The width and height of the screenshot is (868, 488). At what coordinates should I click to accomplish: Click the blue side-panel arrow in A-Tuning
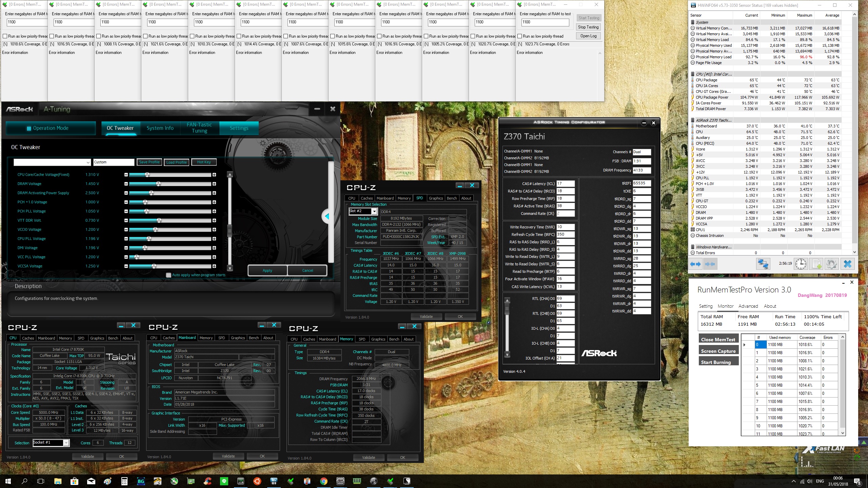(x=327, y=216)
